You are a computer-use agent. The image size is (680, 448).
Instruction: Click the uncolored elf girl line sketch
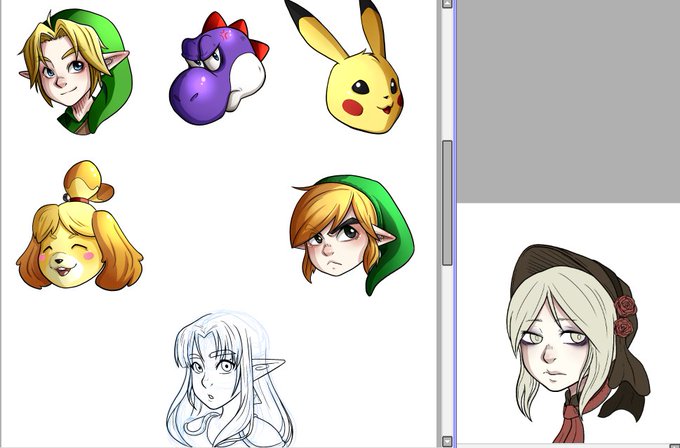(x=229, y=379)
